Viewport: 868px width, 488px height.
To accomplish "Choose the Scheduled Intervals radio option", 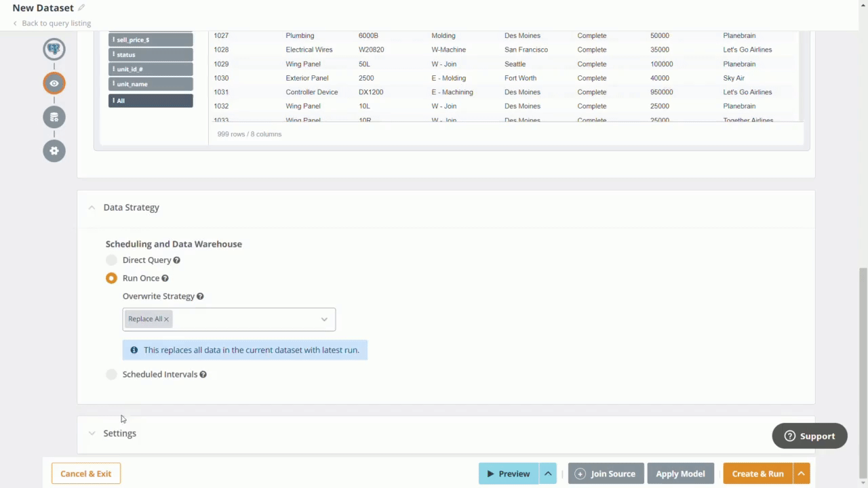I will (111, 375).
